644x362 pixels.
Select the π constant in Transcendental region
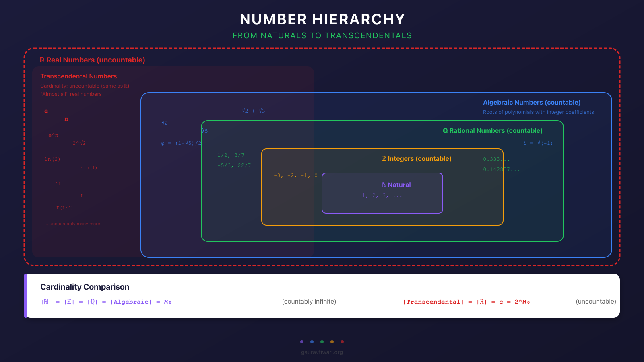point(66,119)
